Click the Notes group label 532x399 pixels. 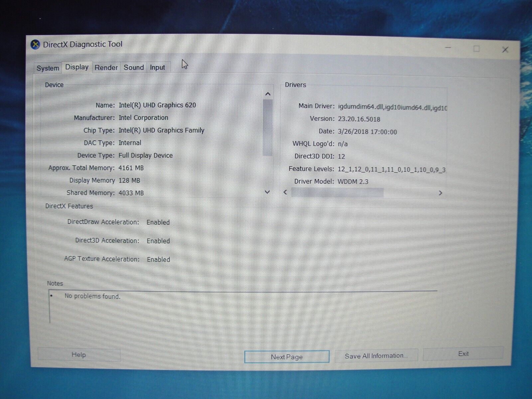(x=55, y=283)
